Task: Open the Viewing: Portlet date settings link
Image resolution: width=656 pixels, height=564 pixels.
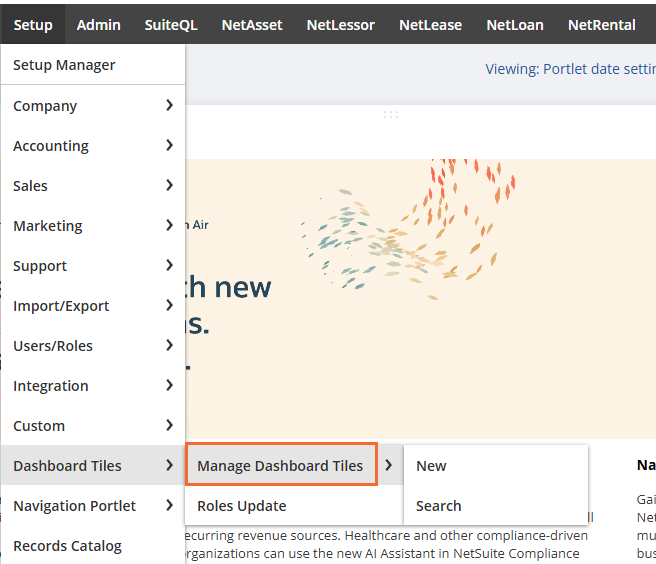Action: 570,69
